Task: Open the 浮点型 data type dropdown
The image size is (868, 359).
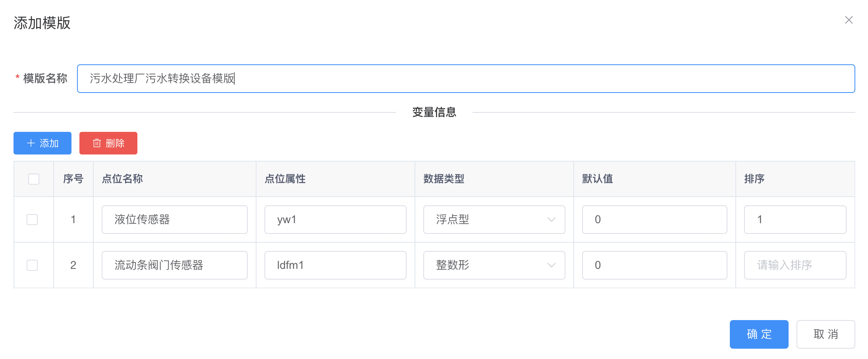Action: [494, 220]
